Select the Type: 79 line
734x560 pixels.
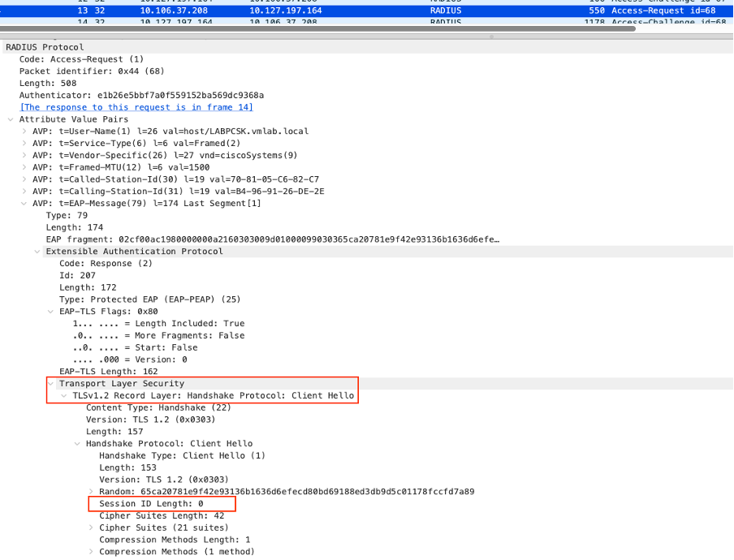click(67, 216)
